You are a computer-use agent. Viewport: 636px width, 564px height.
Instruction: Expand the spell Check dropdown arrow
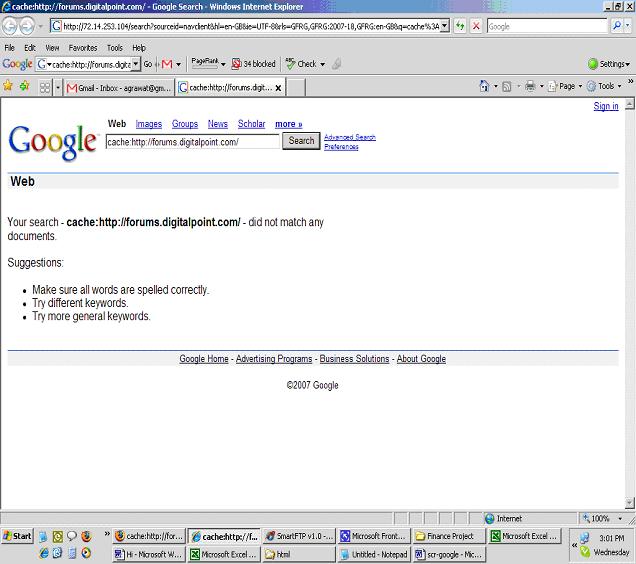point(322,65)
